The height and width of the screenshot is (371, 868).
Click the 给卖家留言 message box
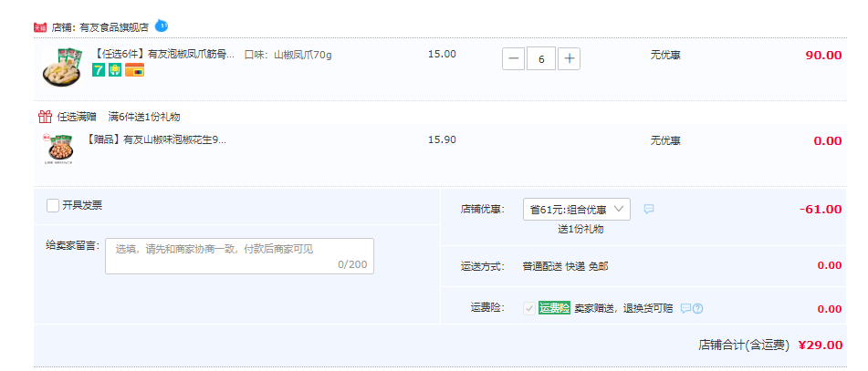240,256
